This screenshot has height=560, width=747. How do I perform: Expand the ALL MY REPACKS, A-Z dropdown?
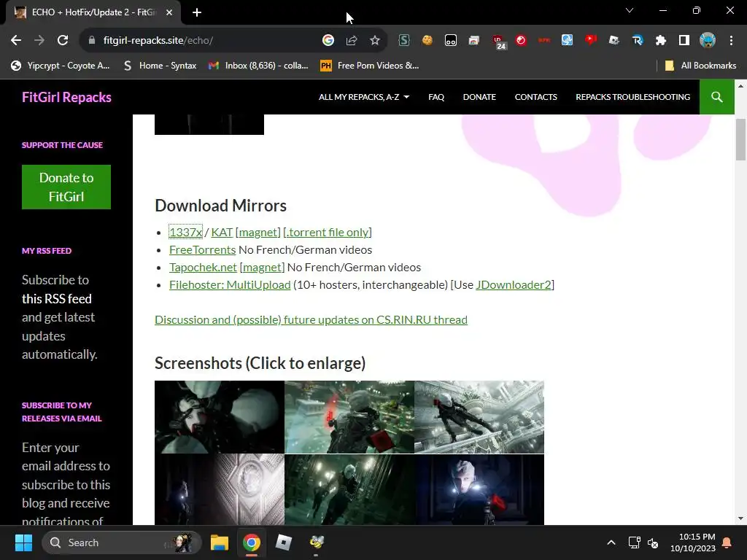point(364,97)
